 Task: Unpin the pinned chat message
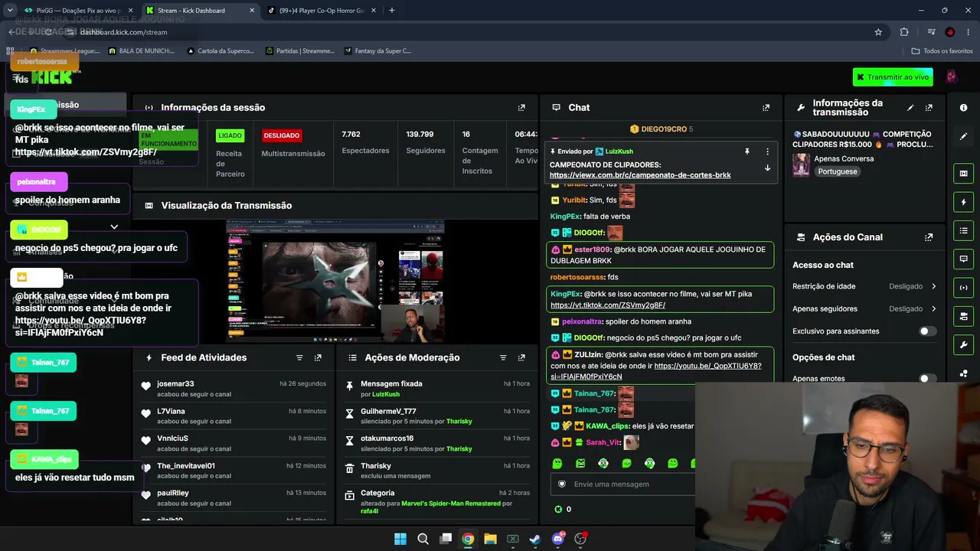pos(747,152)
